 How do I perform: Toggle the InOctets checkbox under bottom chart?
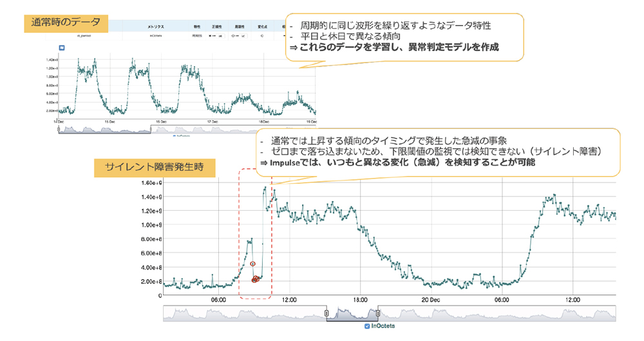point(368,326)
